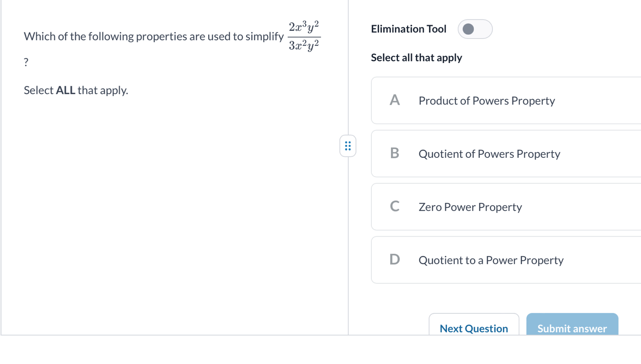
Task: Click the fraction expression in the question
Action: click(304, 37)
